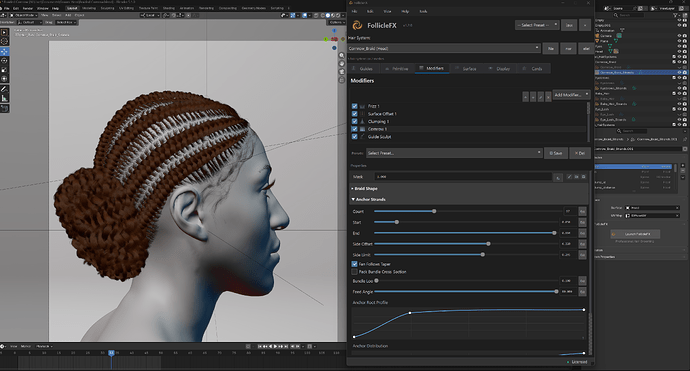Click the viewport pan hand icon
The image size is (690, 371).
341,64
